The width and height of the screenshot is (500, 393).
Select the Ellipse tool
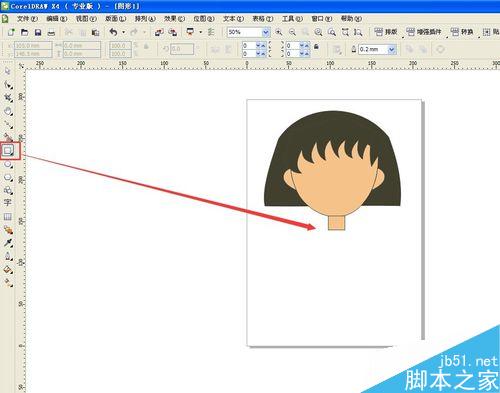[x=8, y=164]
